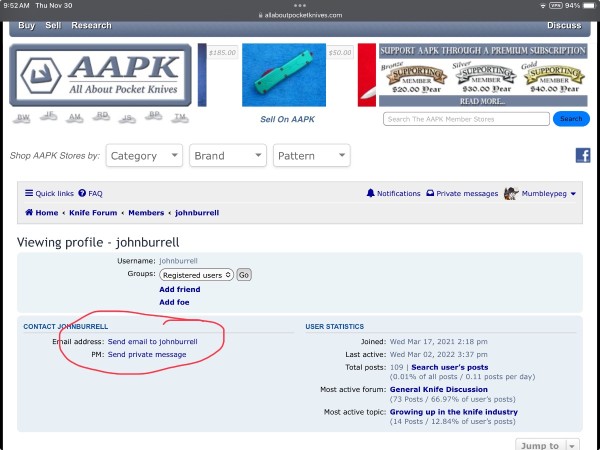600x450 pixels.
Task: Open the Registered users group selector
Action: (x=196, y=275)
